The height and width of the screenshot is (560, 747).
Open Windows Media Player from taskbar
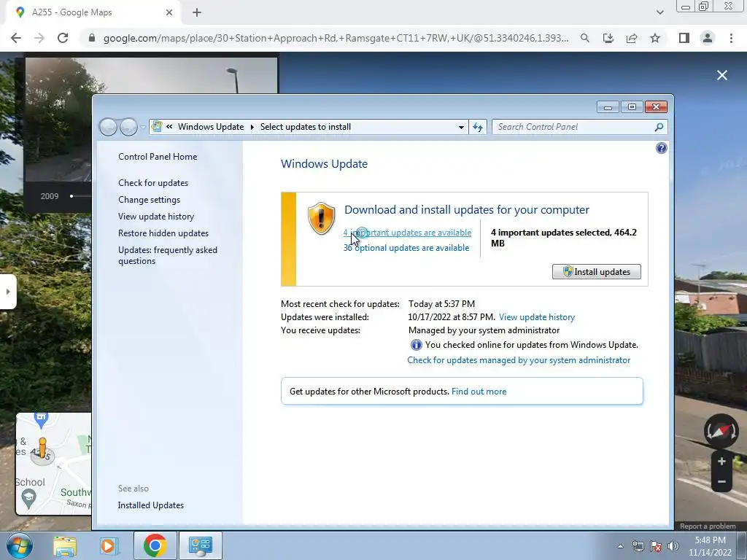[x=109, y=545]
